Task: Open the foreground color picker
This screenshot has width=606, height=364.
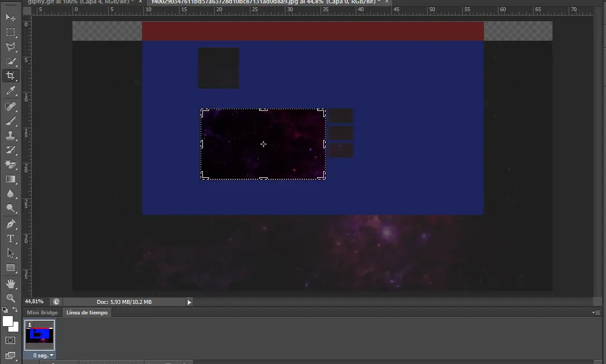Action: 7,321
